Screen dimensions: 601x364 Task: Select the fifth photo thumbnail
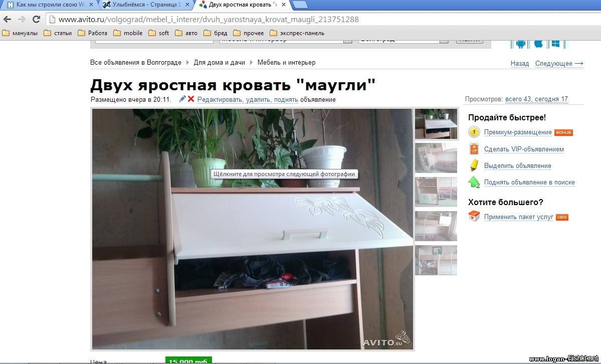(x=436, y=260)
